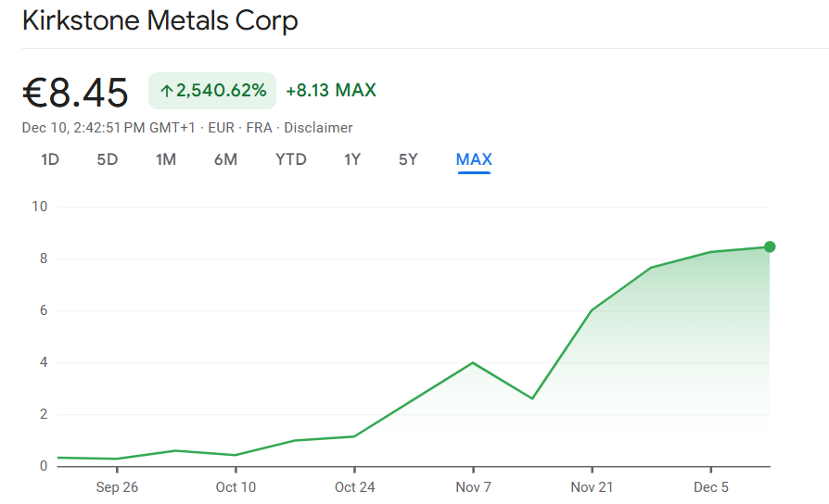829x504 pixels.
Task: Click the +8.13 MAX change text
Action: (331, 91)
